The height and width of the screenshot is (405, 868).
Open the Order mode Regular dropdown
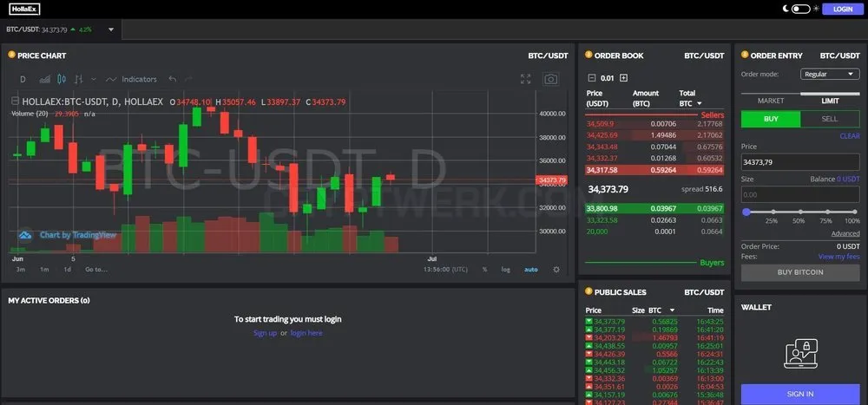pyautogui.click(x=830, y=74)
